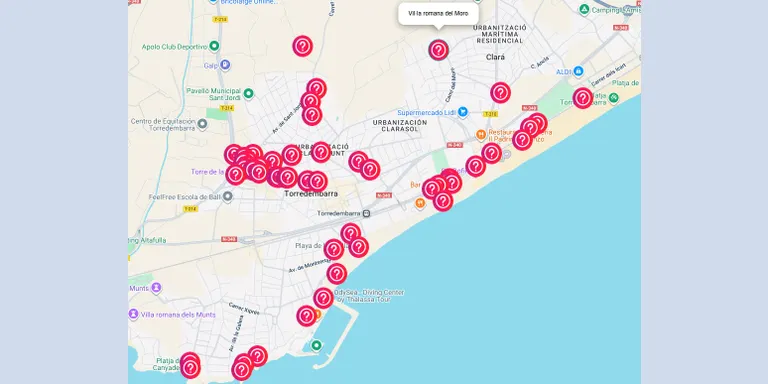Open the Supermercado Lidl shopping icon

(x=462, y=113)
